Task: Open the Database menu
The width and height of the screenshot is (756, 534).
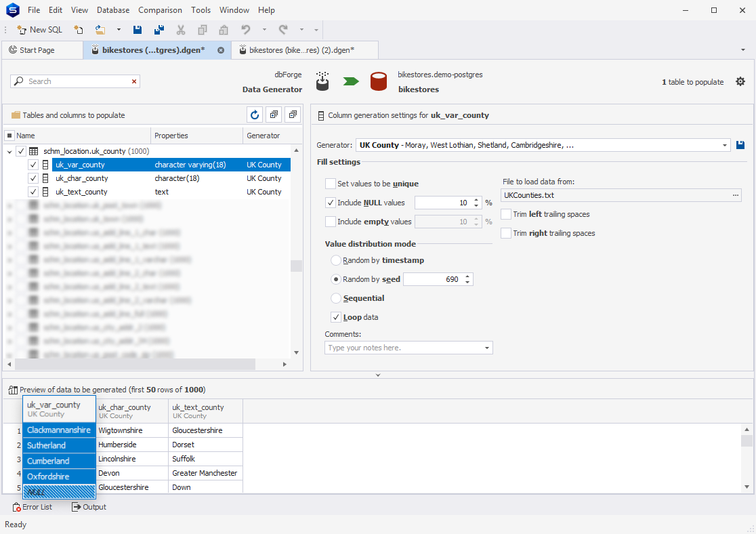Action: click(113, 10)
